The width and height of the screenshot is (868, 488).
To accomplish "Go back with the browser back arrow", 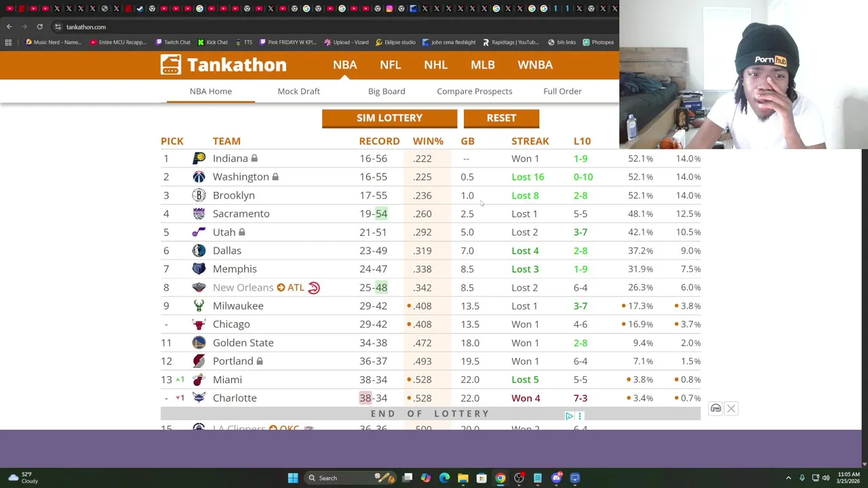I will point(9,26).
